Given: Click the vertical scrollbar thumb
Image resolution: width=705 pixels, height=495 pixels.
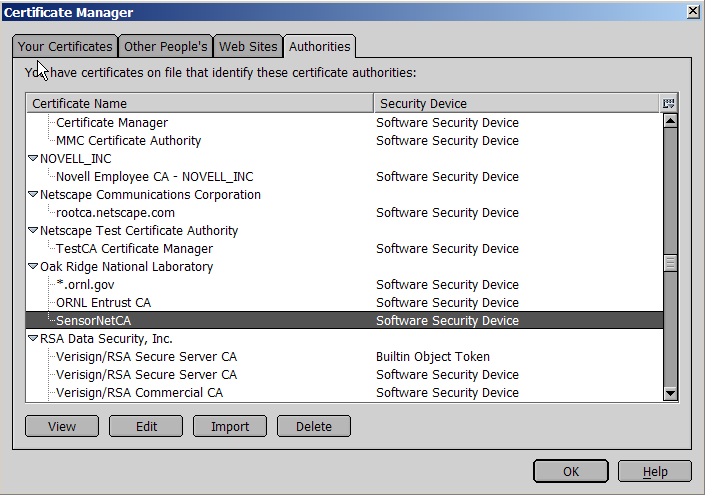Looking at the screenshot, I should (670, 263).
